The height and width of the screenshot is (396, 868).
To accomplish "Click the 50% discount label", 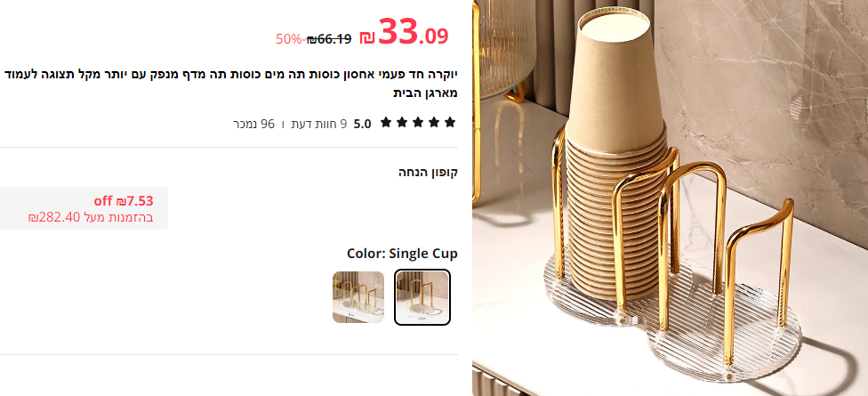I will [291, 39].
